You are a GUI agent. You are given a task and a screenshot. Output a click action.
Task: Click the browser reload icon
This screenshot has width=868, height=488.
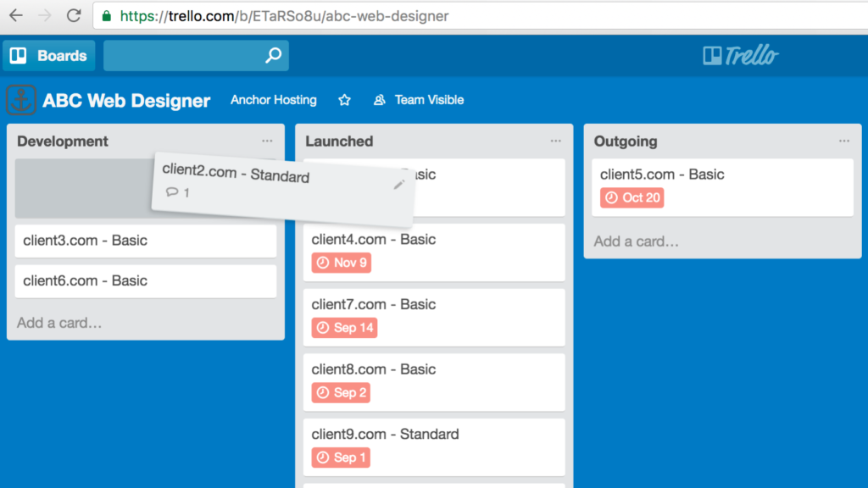(74, 16)
